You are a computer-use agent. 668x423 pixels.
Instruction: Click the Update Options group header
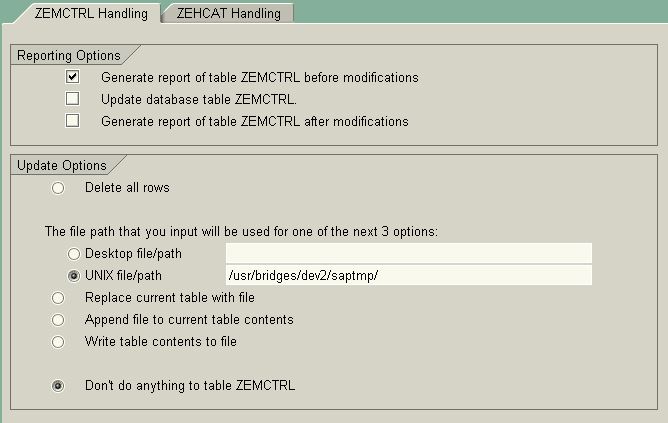(61, 164)
